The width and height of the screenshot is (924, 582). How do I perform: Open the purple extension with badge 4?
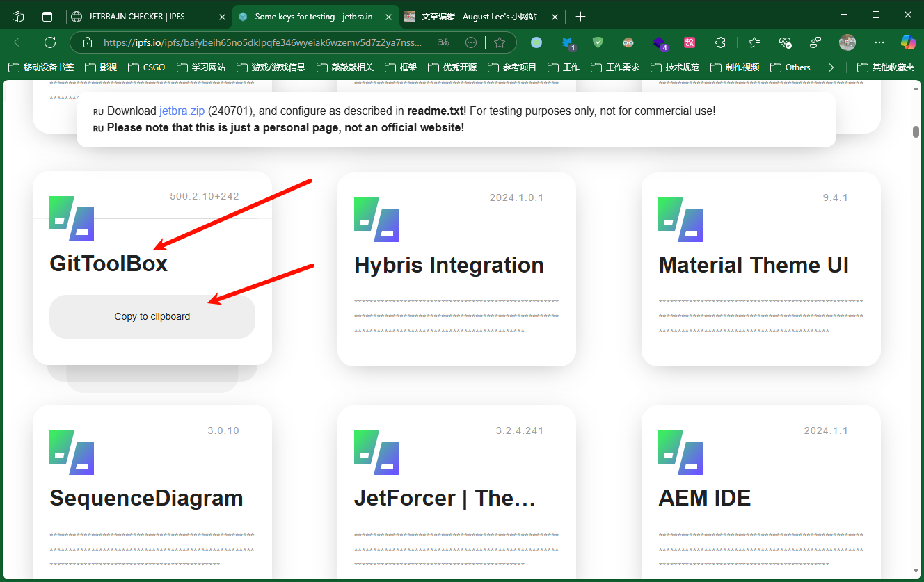point(660,43)
